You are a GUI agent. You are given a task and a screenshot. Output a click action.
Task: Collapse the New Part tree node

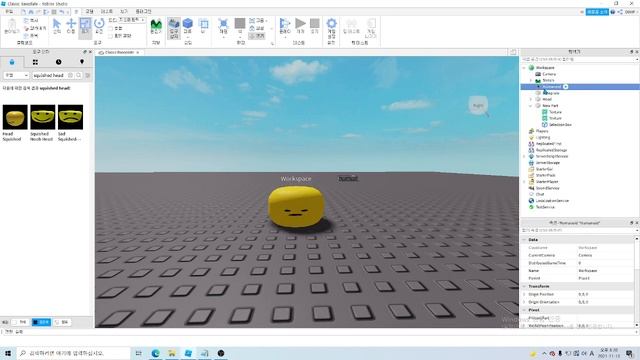coord(531,106)
